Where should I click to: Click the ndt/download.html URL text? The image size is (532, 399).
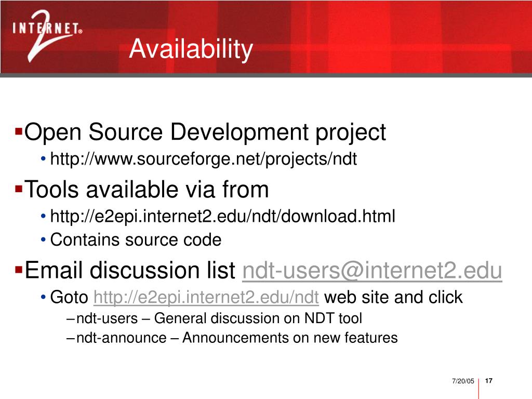(x=222, y=216)
